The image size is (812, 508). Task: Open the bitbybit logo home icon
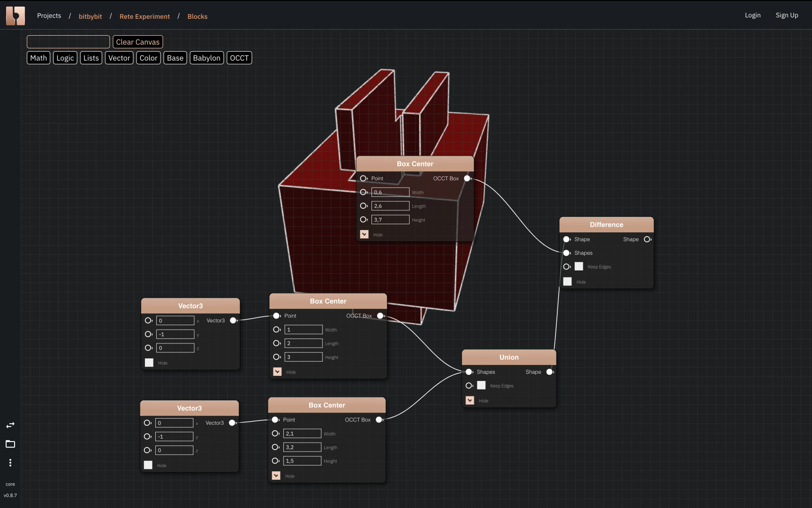pyautogui.click(x=16, y=16)
